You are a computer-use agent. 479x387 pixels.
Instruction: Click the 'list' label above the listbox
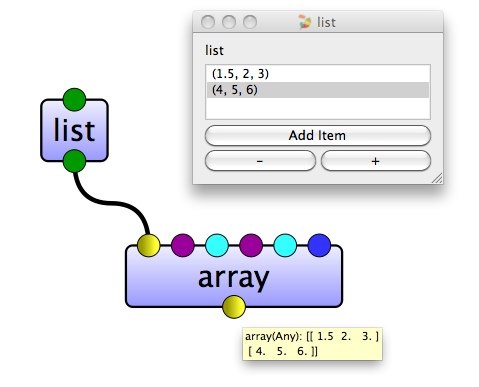tap(214, 51)
